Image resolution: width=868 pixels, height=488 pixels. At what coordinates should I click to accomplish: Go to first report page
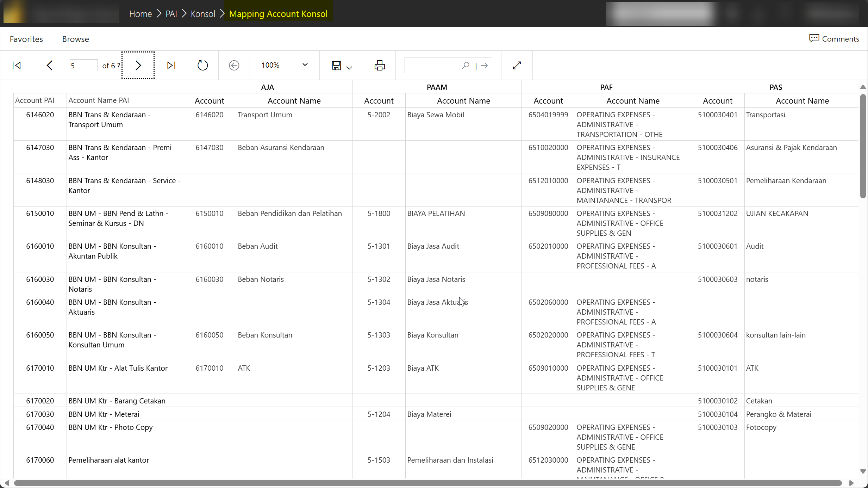click(17, 66)
